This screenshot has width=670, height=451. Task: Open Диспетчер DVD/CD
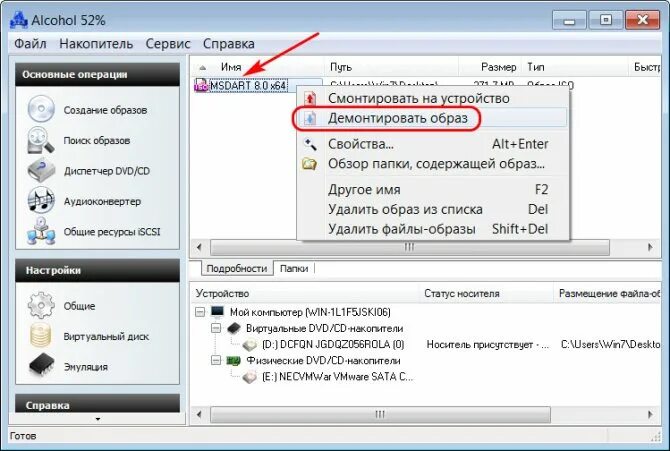click(x=107, y=171)
